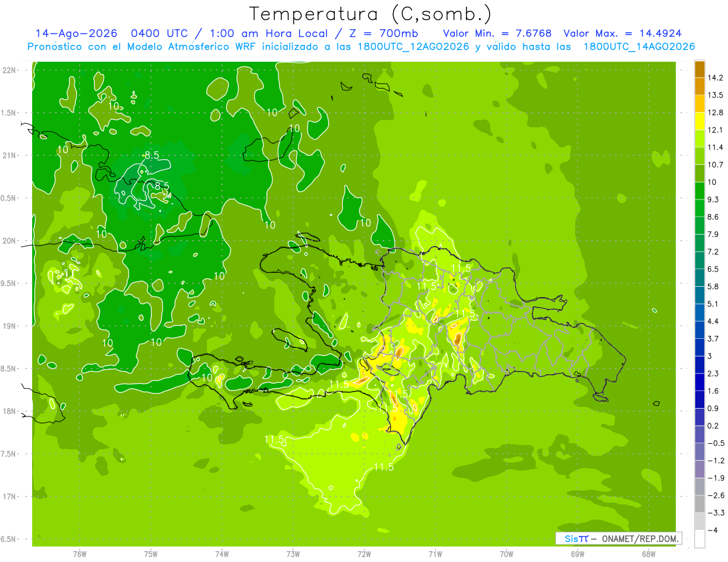The width and height of the screenshot is (728, 562).
Task: Click the colorbar value "11.4"
Action: point(715,147)
